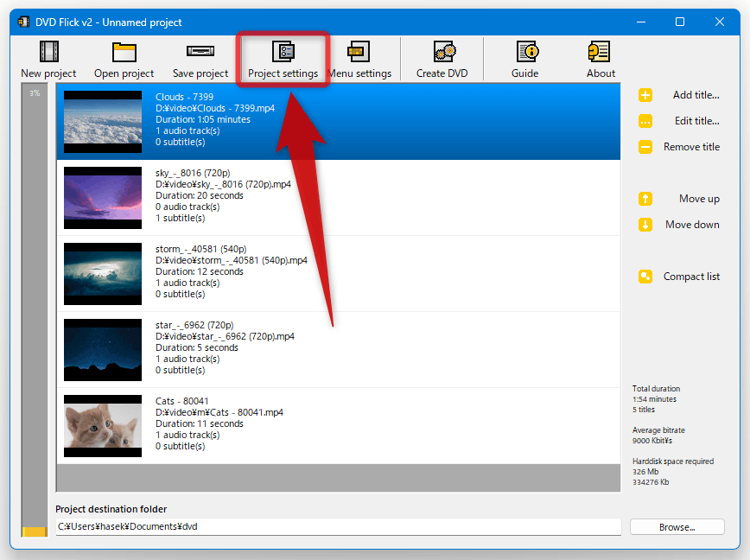Open the Guide icon in toolbar
Image resolution: width=750 pixels, height=560 pixels.
[527, 52]
